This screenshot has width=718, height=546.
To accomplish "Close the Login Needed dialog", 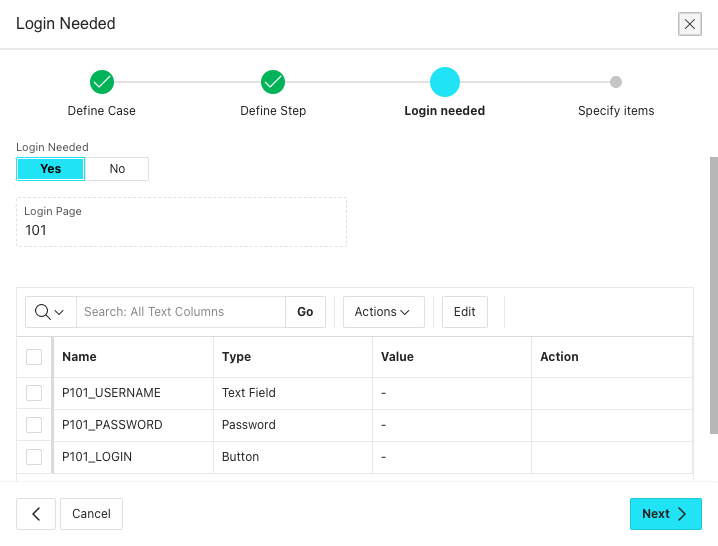I will click(690, 24).
